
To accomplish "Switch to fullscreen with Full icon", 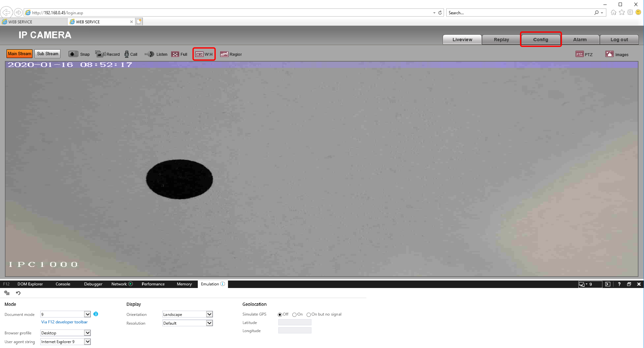I will [175, 54].
